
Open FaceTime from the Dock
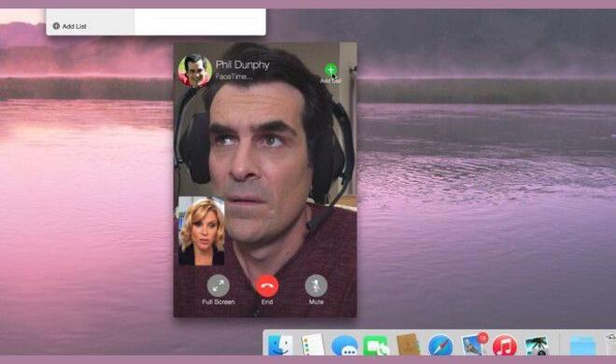click(376, 346)
